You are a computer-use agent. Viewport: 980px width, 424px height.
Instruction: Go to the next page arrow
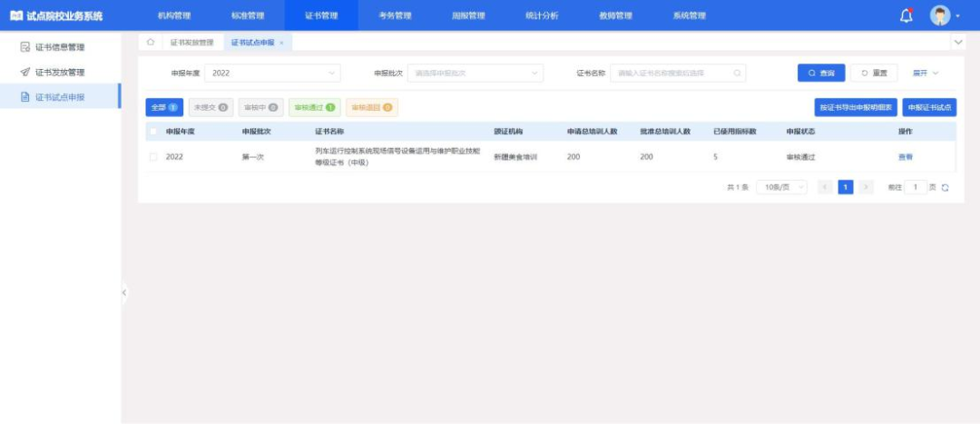tap(866, 187)
